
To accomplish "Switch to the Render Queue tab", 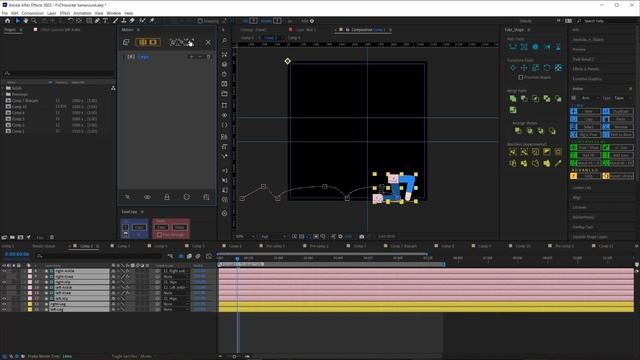I will point(44,246).
